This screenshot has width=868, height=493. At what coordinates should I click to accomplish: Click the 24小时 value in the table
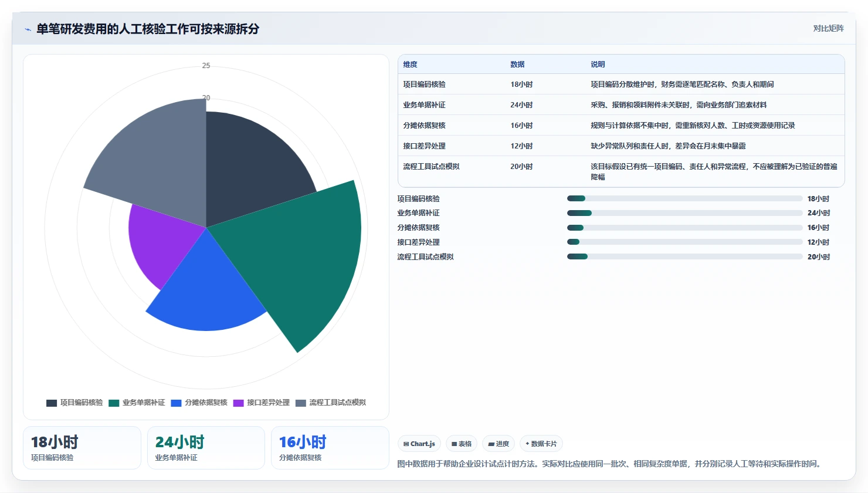pos(521,105)
